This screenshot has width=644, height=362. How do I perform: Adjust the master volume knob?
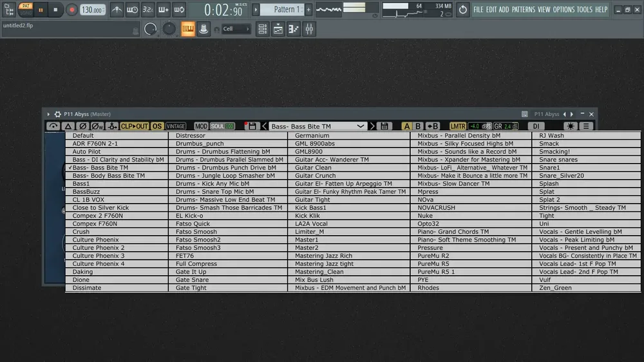(x=150, y=29)
